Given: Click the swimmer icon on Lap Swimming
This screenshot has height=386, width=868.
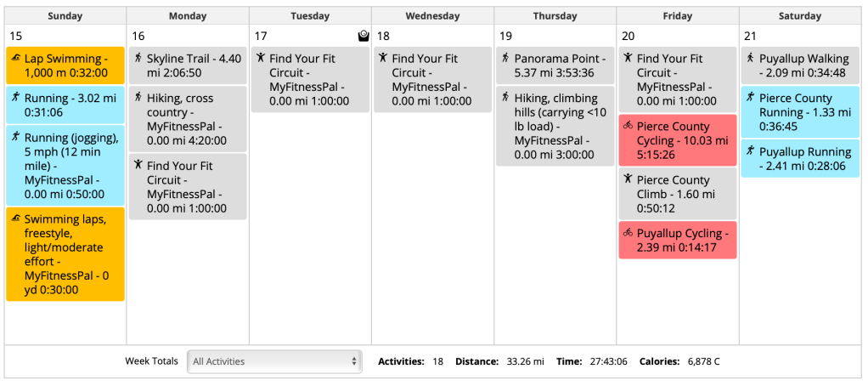Looking at the screenshot, I should 16,59.
